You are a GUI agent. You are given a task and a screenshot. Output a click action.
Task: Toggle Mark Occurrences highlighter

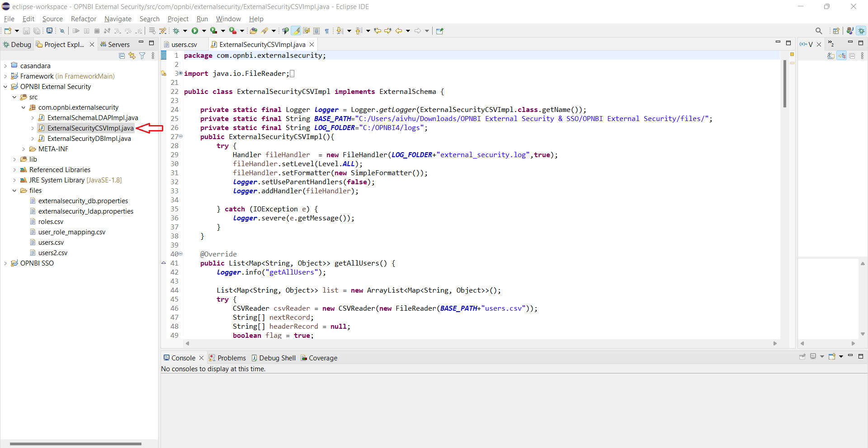click(296, 31)
